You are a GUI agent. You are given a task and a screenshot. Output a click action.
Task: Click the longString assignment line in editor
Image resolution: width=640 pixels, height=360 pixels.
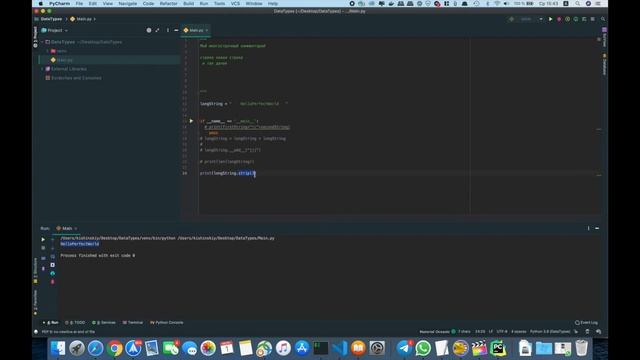click(x=244, y=104)
